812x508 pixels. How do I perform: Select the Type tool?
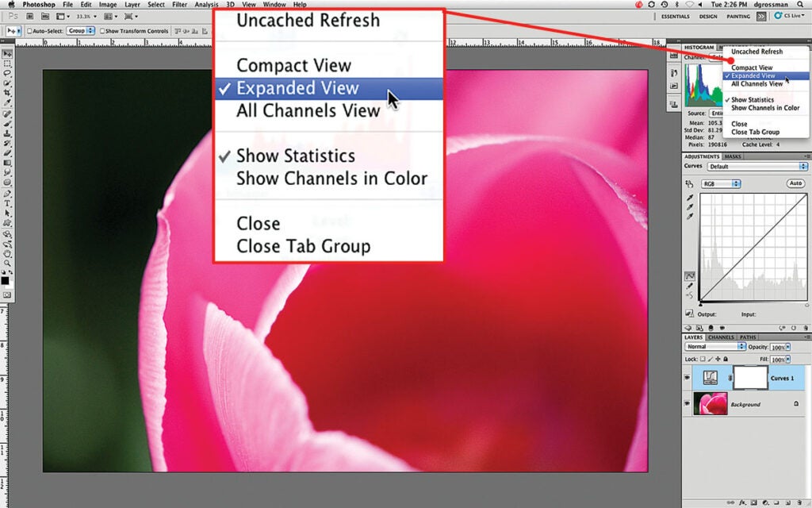point(7,204)
